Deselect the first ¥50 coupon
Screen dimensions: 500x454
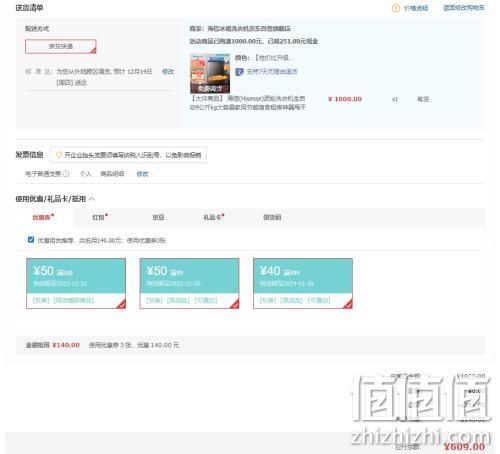coord(76,283)
